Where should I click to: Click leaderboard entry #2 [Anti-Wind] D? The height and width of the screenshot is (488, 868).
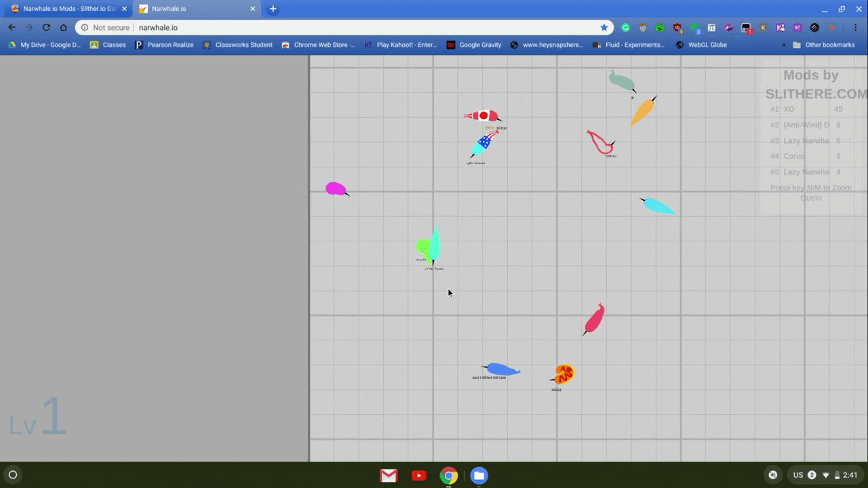(x=806, y=125)
